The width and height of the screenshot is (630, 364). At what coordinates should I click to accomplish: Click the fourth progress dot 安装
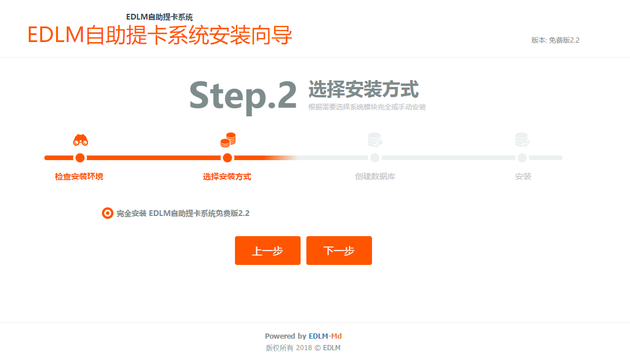(x=522, y=158)
